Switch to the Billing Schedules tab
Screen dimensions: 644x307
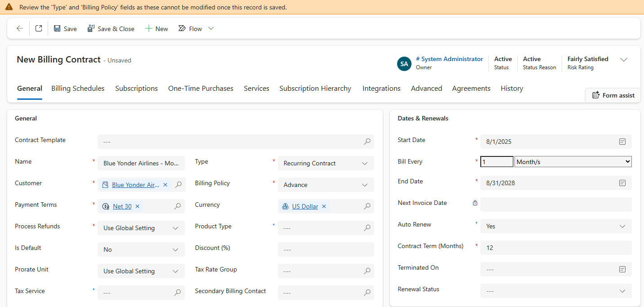pos(78,89)
